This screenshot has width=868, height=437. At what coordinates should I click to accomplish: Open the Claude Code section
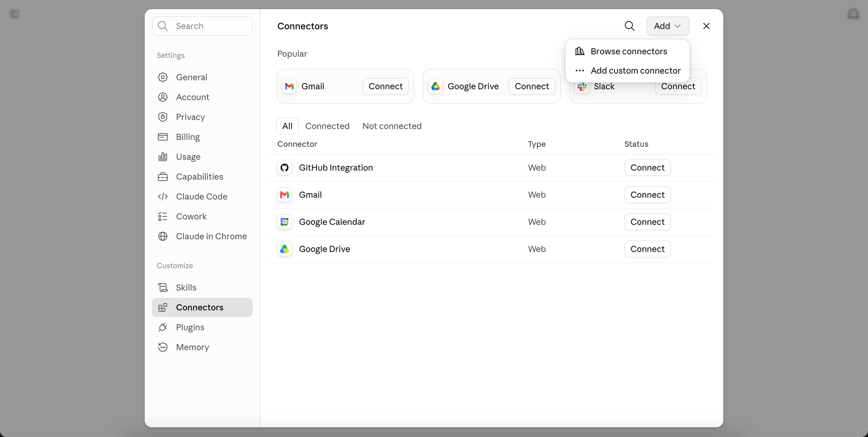(x=202, y=197)
